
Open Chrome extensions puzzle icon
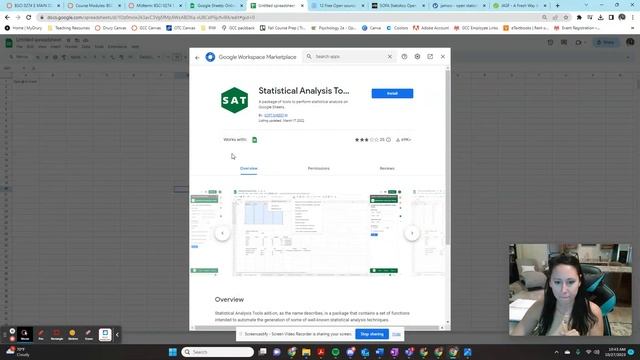579,18
